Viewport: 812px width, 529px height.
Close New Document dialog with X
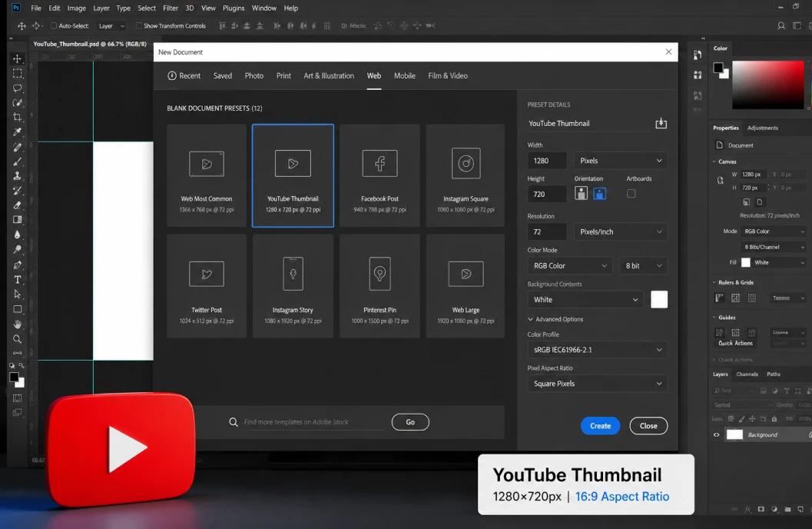(668, 52)
